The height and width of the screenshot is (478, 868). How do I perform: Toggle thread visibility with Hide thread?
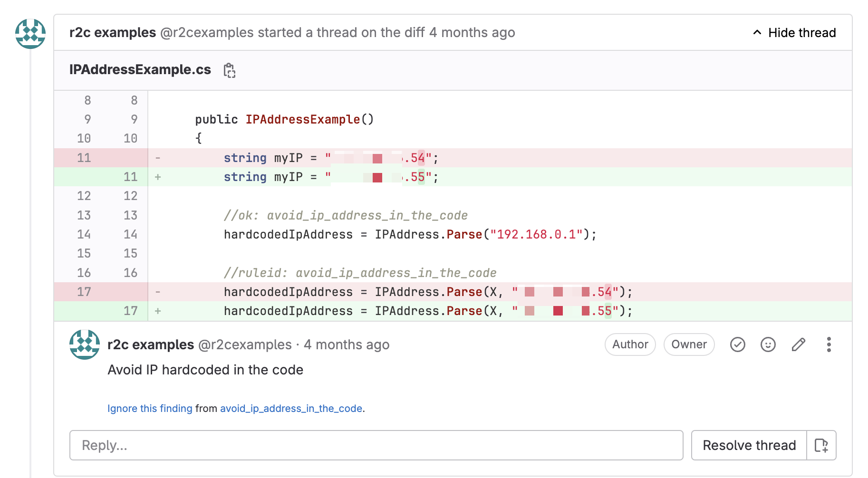pyautogui.click(x=801, y=32)
